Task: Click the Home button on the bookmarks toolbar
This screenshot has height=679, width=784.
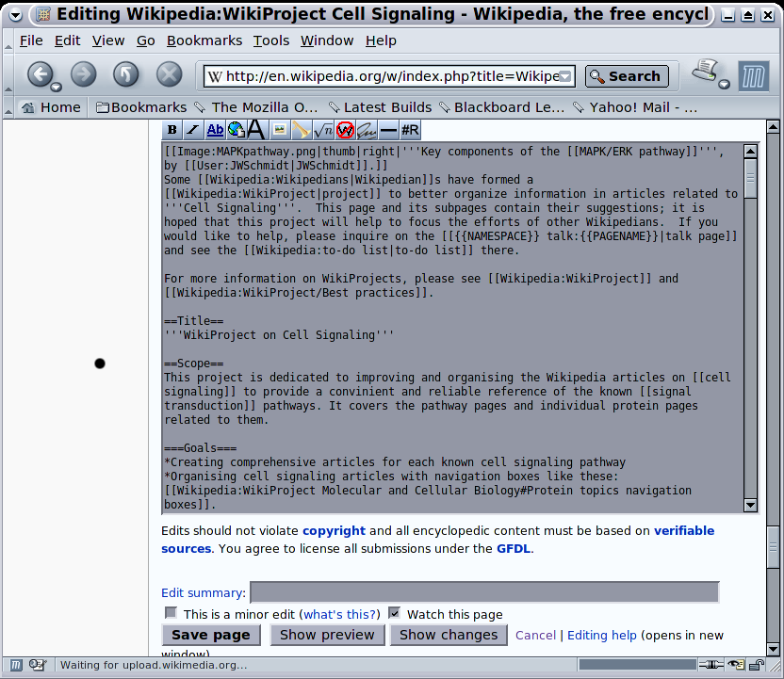Action: tap(51, 107)
